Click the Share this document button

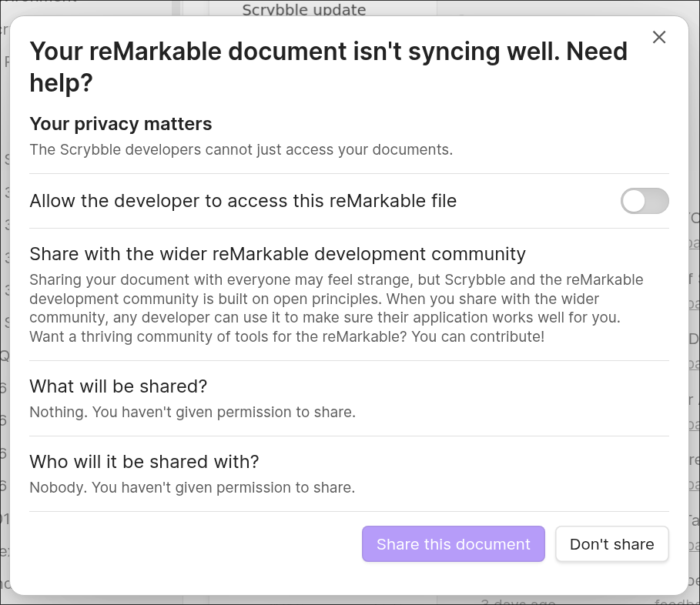click(x=453, y=544)
